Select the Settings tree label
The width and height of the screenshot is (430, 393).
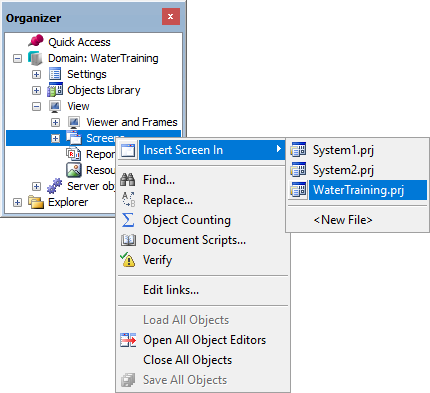[87, 74]
